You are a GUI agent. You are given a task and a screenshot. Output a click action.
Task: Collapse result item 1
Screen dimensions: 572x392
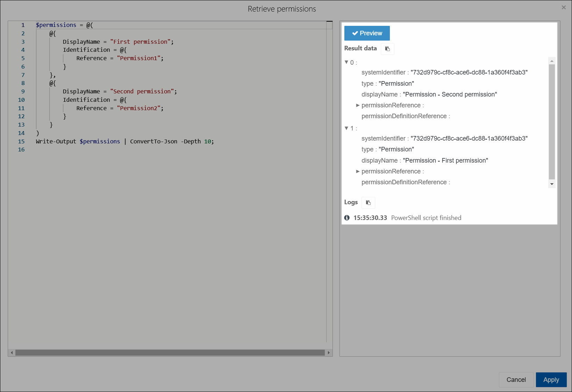point(346,128)
